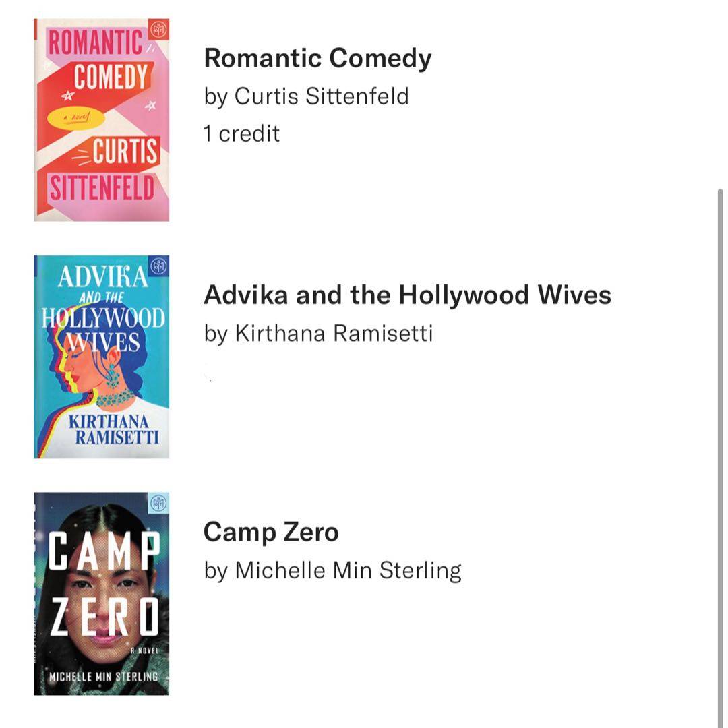Click the vertical scrollbar thumb
Image resolution: width=728 pixels, height=728 pixels.
pyautogui.click(x=721, y=458)
